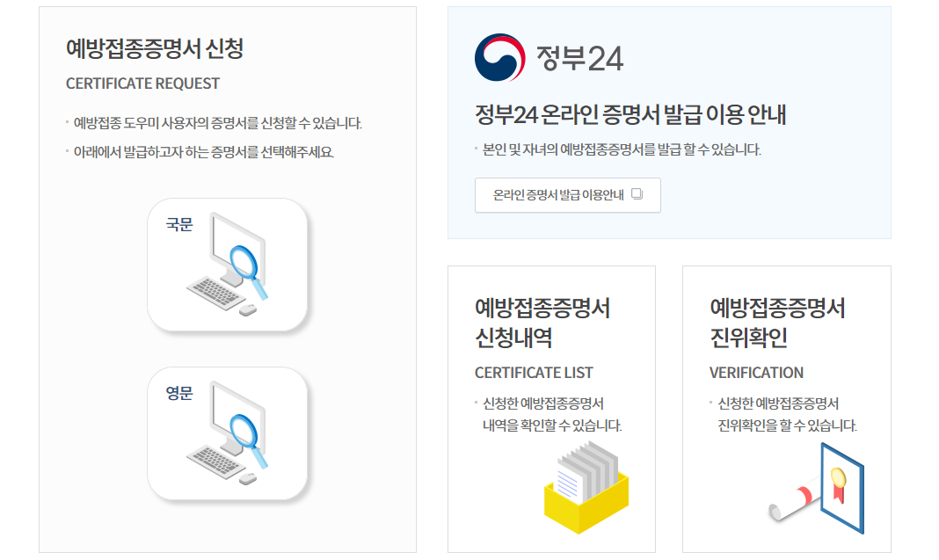This screenshot has width=939, height=560.
Task: Select the 국문 certificate request icon
Action: coord(228,265)
